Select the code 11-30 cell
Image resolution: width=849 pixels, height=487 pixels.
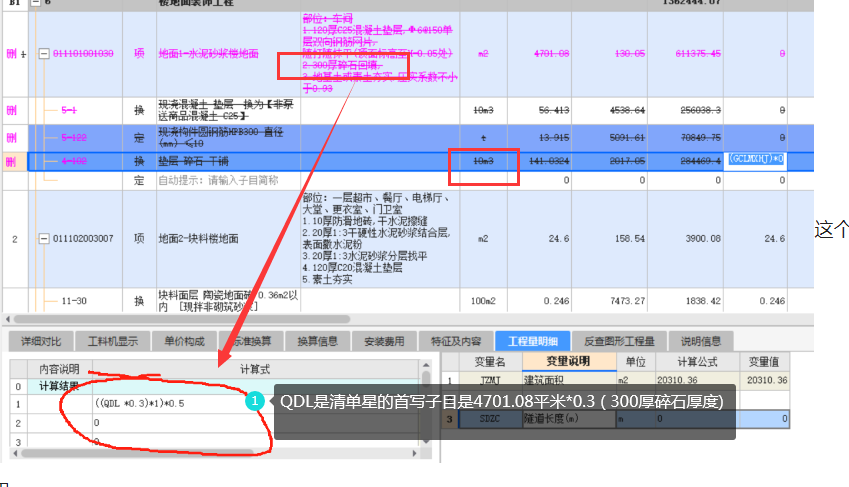(x=75, y=301)
